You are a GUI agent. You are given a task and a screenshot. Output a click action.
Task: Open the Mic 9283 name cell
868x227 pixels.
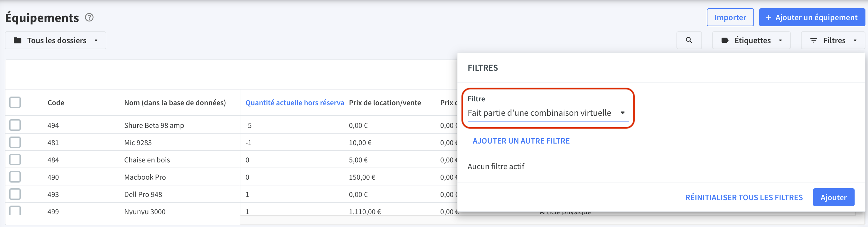coord(138,143)
